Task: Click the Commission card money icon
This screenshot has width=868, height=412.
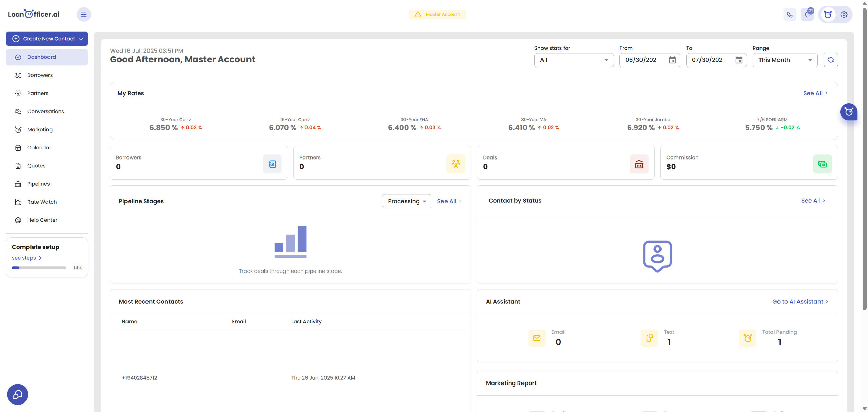Action: click(822, 164)
